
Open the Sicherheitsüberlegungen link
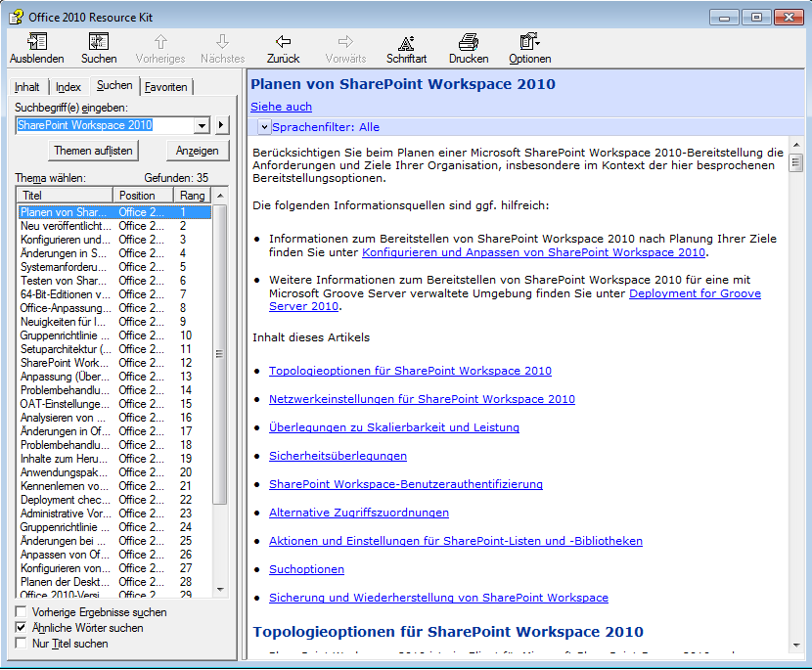tap(338, 456)
